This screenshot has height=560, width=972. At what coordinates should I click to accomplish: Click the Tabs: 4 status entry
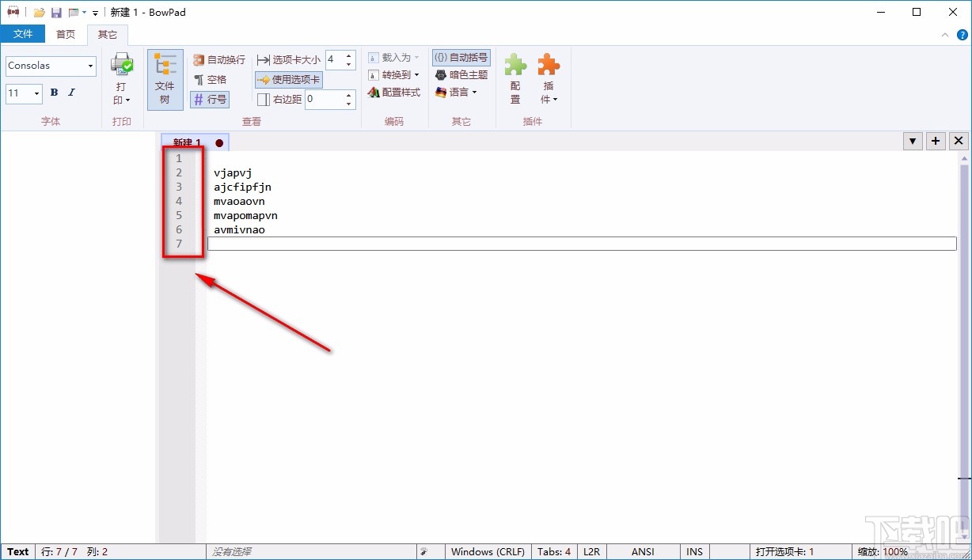[553, 551]
